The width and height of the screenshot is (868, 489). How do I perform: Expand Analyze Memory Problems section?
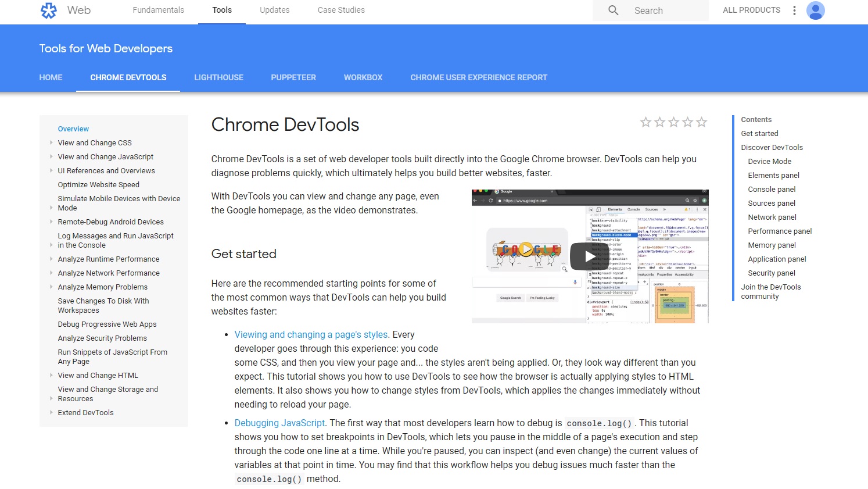51,287
